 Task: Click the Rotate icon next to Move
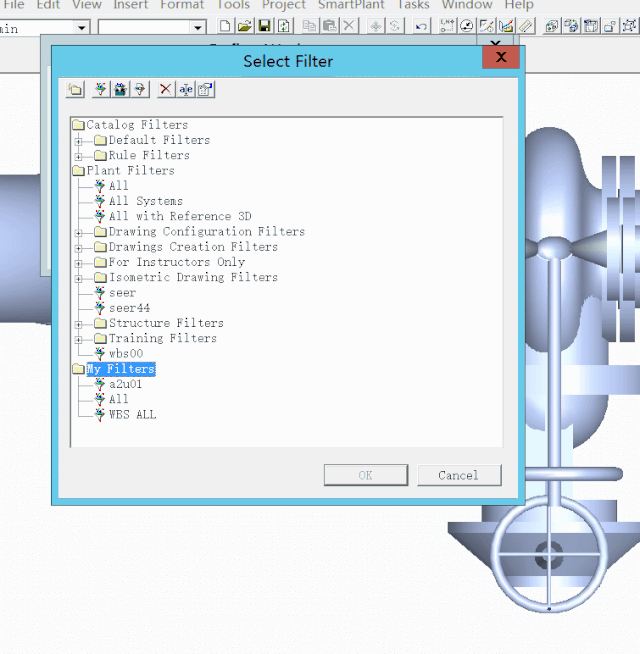(395, 26)
